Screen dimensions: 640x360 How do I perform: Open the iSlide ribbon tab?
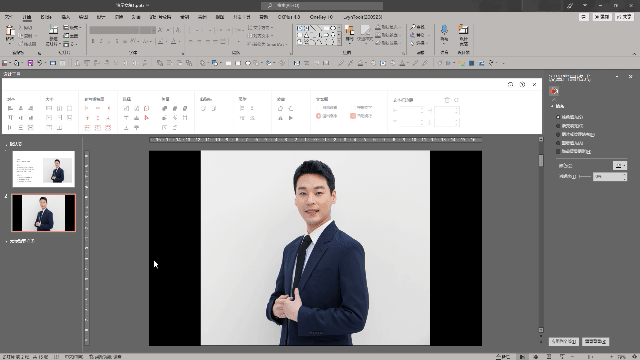46,17
